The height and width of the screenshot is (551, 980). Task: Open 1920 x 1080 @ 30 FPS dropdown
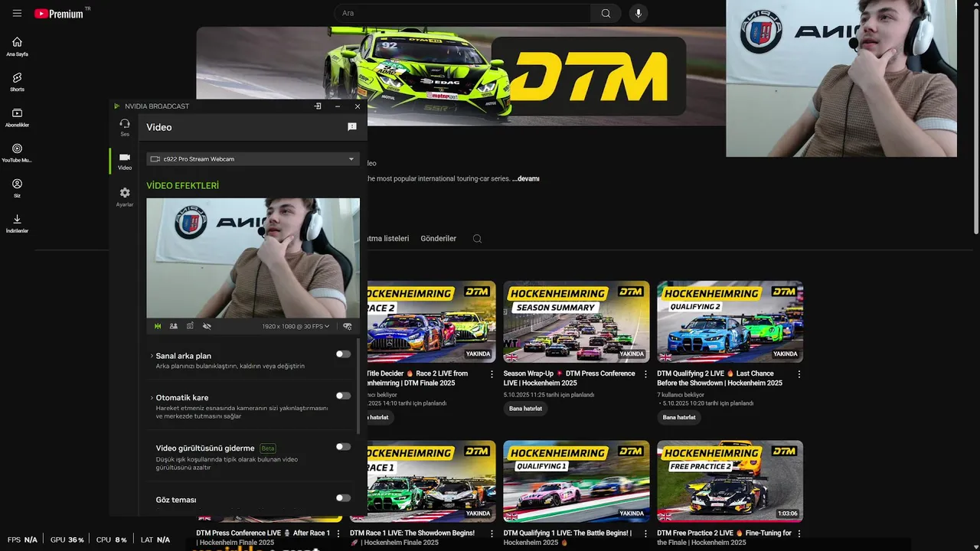[x=296, y=326]
